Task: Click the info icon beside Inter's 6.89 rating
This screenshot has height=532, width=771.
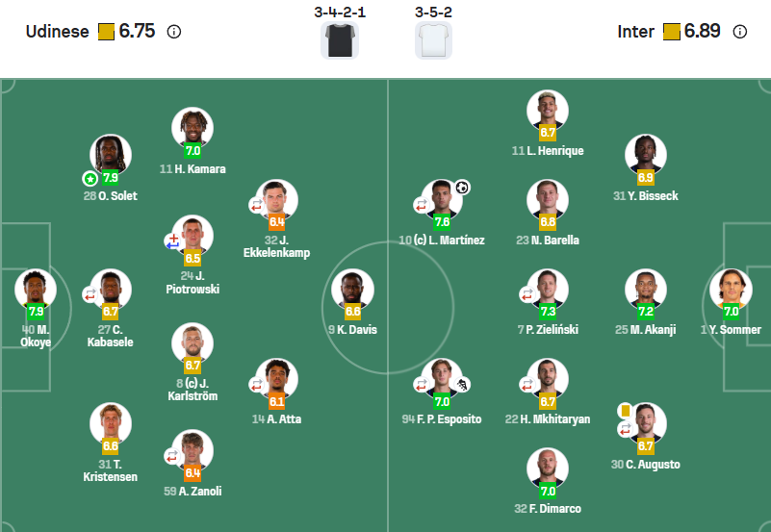Action: [739, 31]
